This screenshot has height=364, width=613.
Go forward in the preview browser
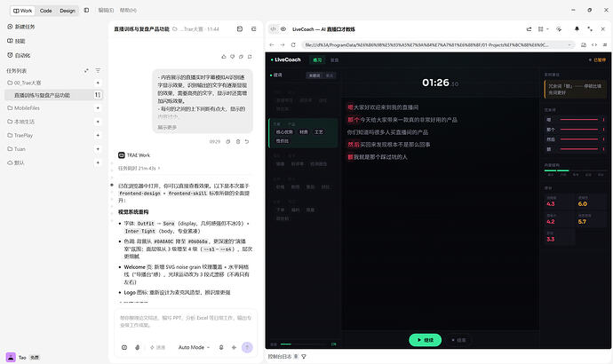[283, 45]
